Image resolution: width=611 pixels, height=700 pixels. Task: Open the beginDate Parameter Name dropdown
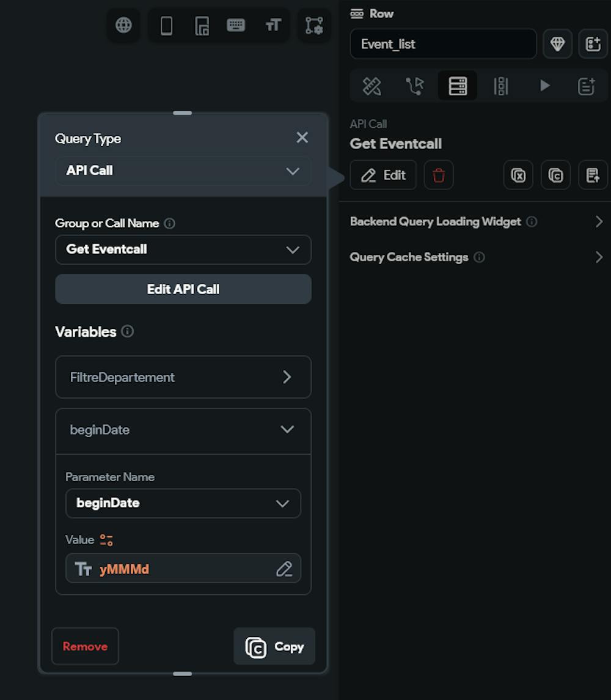click(x=183, y=503)
